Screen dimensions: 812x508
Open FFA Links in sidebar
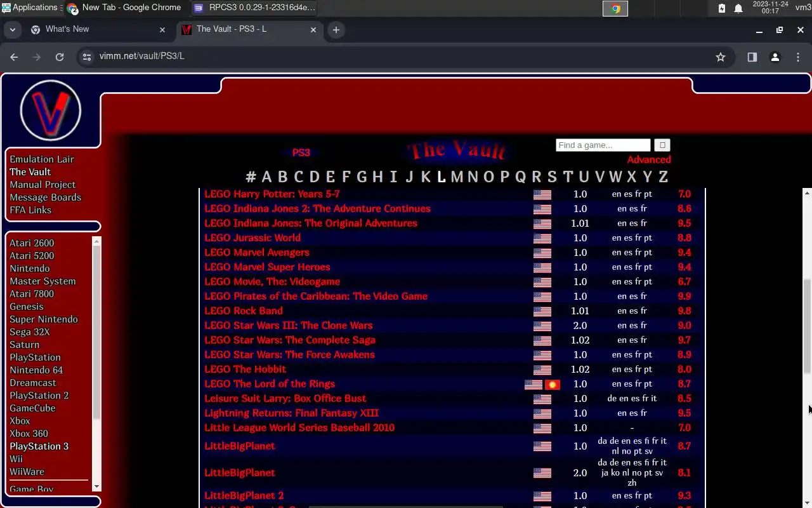coord(30,210)
